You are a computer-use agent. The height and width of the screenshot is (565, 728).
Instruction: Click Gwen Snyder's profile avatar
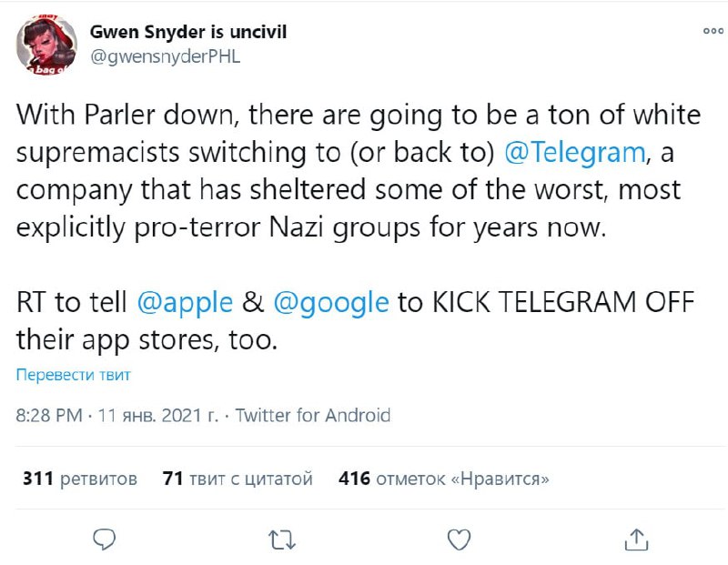[47, 43]
